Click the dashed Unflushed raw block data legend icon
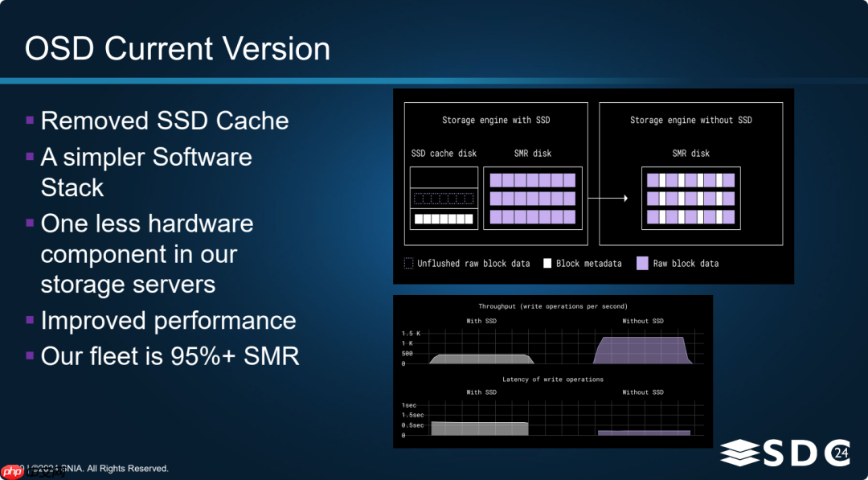 pyautogui.click(x=408, y=263)
